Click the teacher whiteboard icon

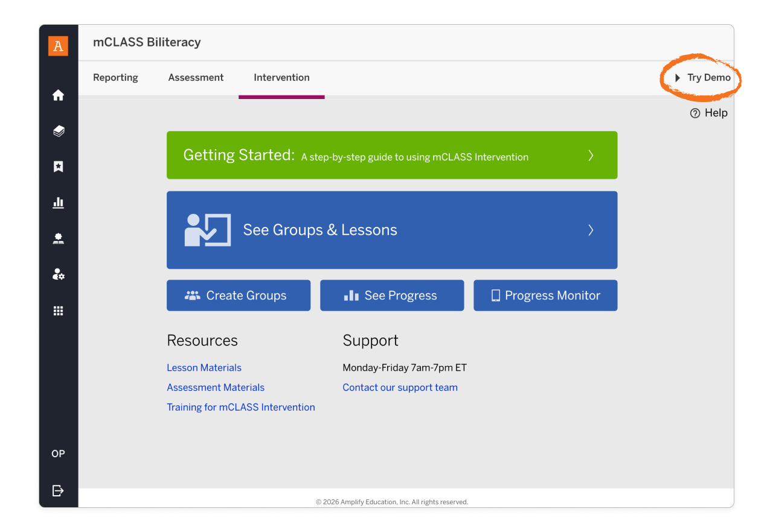pyautogui.click(x=208, y=230)
